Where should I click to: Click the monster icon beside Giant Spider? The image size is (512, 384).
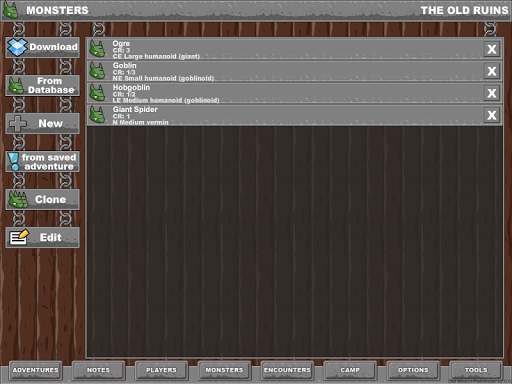[97, 115]
